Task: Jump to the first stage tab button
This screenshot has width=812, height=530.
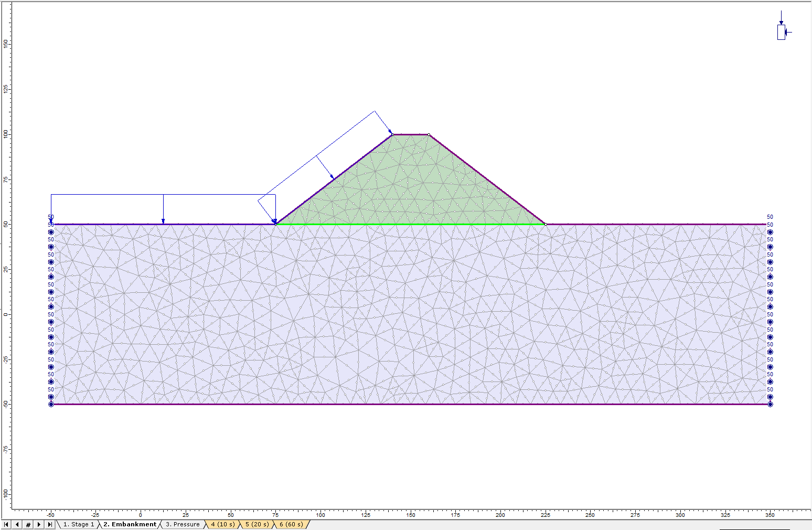Action: [x=6, y=524]
